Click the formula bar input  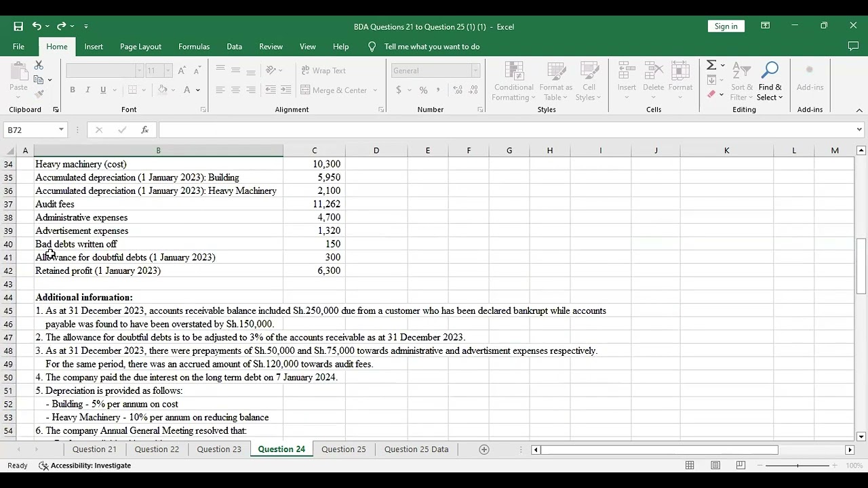(x=506, y=129)
